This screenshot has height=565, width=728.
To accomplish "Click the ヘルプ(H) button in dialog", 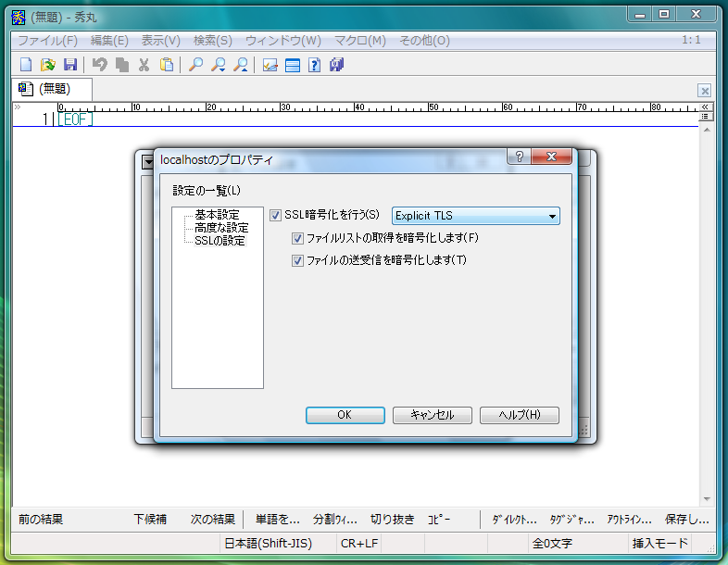I will (x=519, y=415).
